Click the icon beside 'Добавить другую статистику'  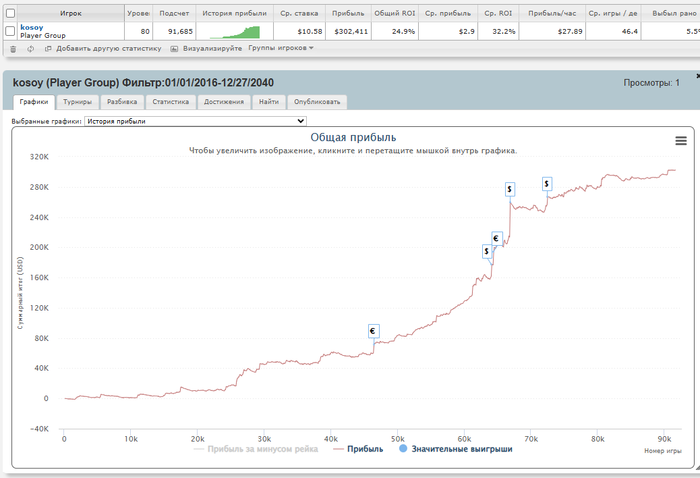pyautogui.click(x=48, y=49)
